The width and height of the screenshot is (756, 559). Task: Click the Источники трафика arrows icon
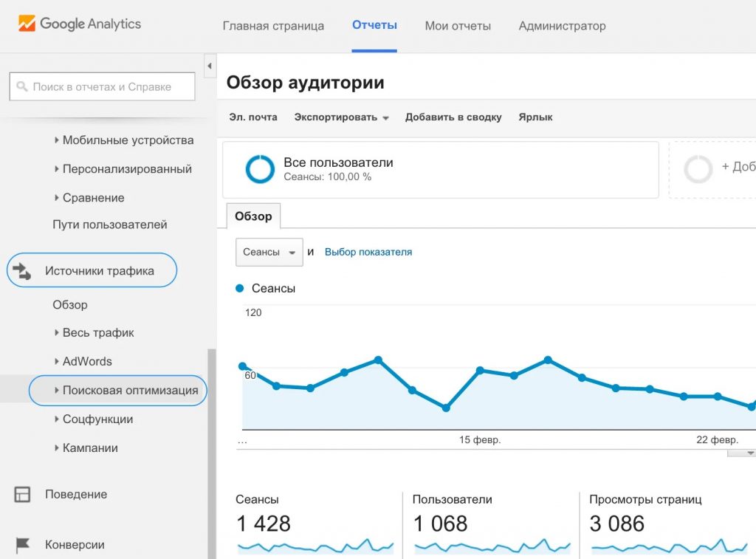(x=22, y=271)
